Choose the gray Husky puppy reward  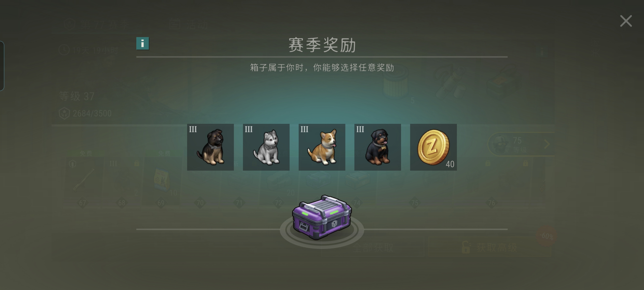[266, 147]
